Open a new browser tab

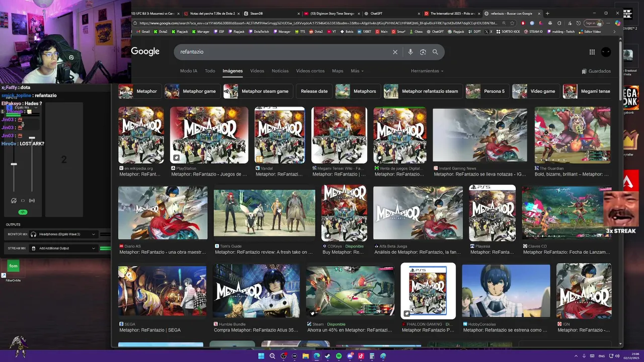(547, 14)
